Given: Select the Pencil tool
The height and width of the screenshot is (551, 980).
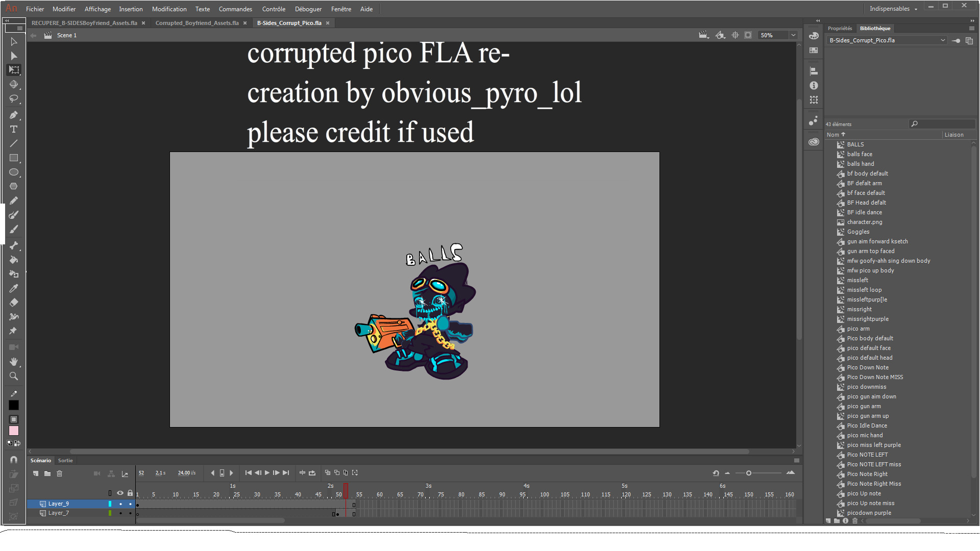Looking at the screenshot, I should 14,201.
